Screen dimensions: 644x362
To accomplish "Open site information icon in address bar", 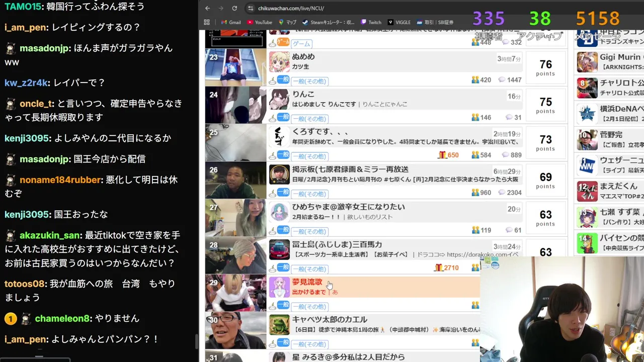I will (251, 8).
